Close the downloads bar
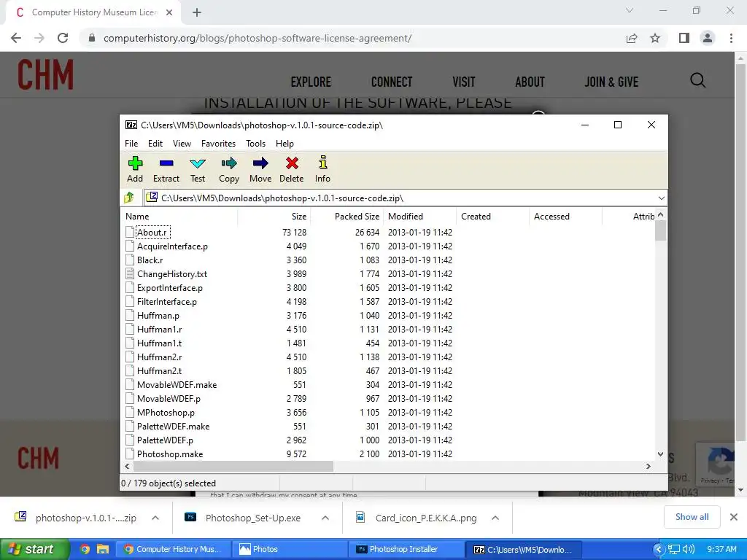This screenshot has height=560, width=747. [x=734, y=517]
